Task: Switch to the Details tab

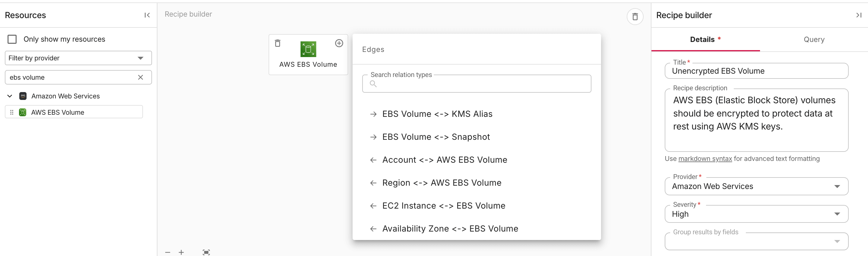Action: pos(705,40)
